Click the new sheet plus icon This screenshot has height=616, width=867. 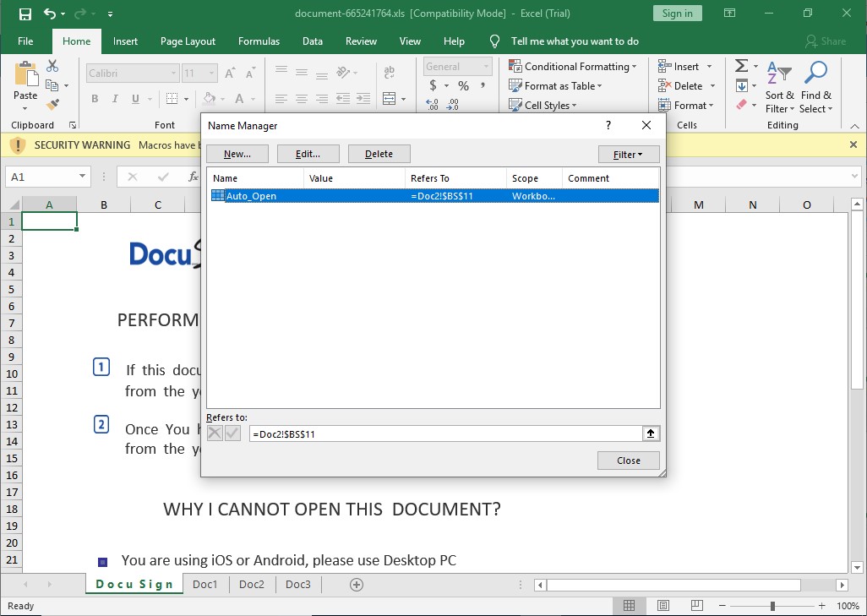[357, 585]
